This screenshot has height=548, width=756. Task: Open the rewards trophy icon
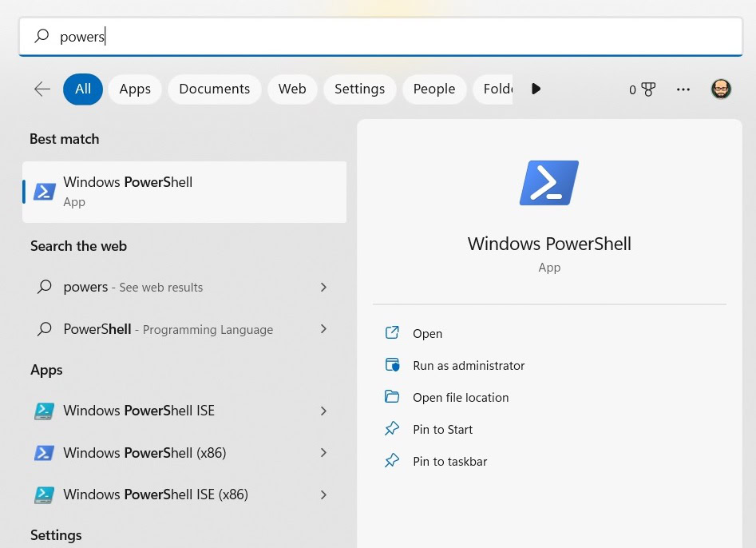tap(647, 89)
